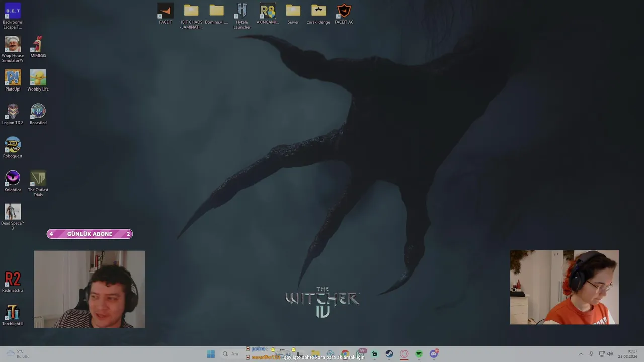Click the left webcam overlay
This screenshot has height=362, width=644.
coord(89,289)
